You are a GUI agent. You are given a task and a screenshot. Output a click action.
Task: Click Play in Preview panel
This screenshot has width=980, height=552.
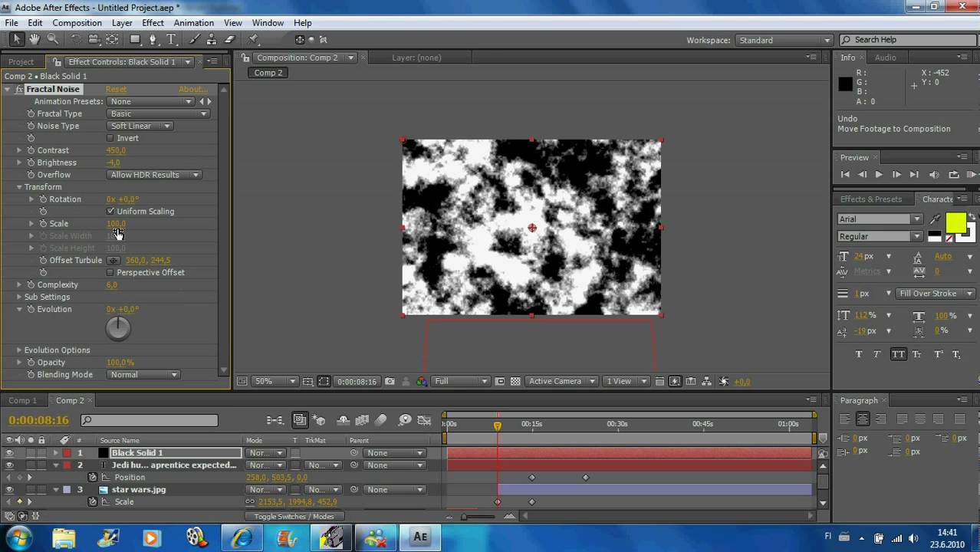click(879, 175)
